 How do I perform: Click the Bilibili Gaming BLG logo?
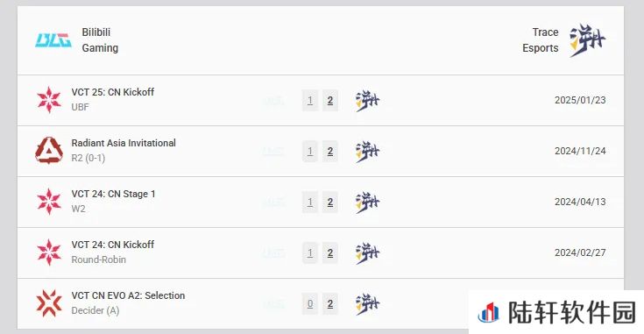click(53, 40)
